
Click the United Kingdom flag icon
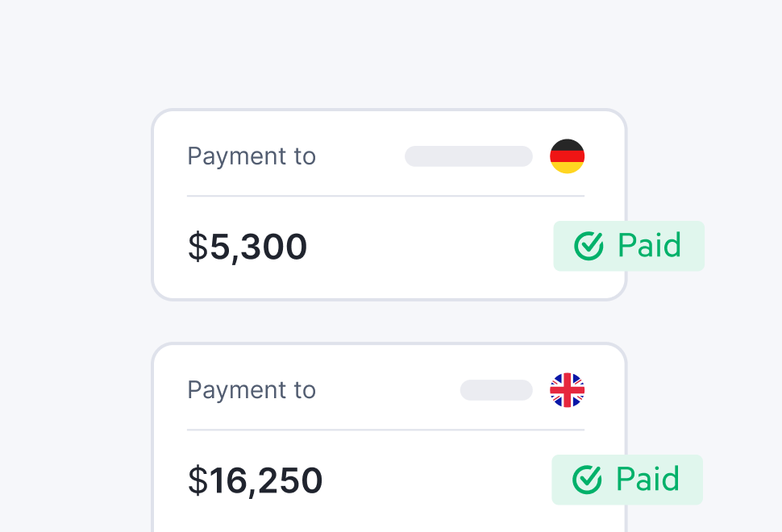[567, 390]
